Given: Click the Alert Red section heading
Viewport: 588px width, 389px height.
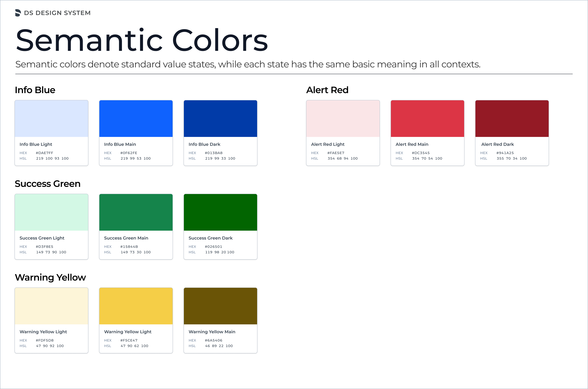Looking at the screenshot, I should tap(327, 90).
